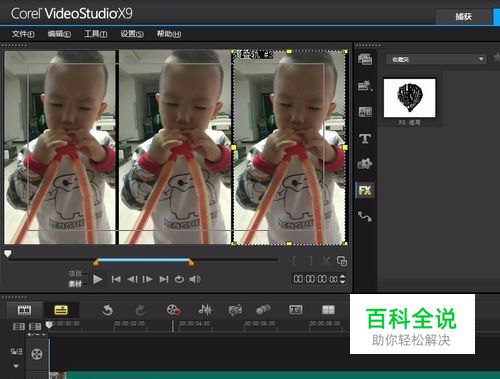The image size is (500, 379).
Task: Set Mark-in with the left bracket
Action: [294, 261]
